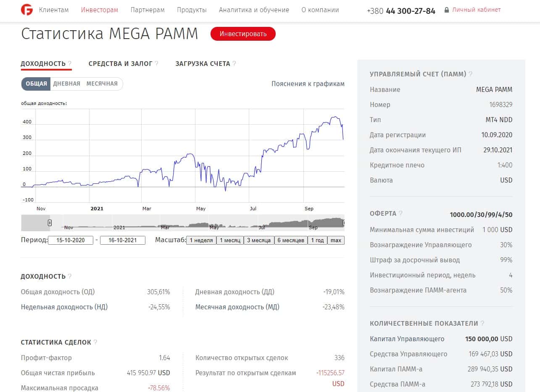Click Средства Управляющего value 169 467,03 USD
Viewport: 540px width, 392px height.
490,354
